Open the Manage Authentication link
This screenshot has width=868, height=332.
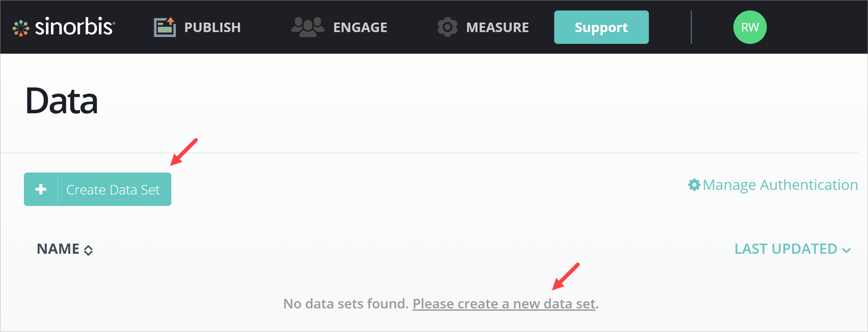(780, 185)
